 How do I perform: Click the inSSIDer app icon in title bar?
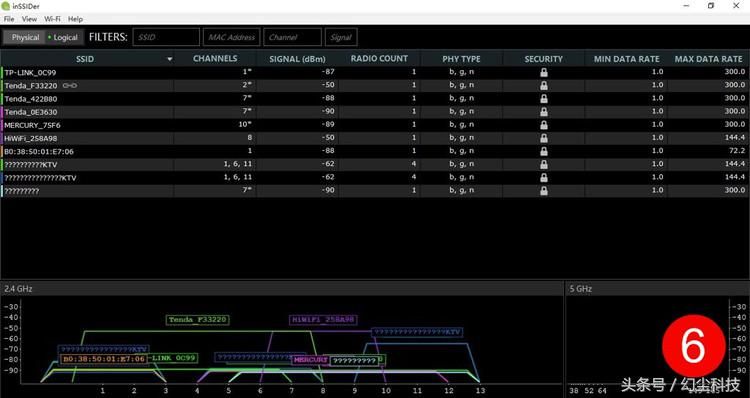pyautogui.click(x=6, y=6)
